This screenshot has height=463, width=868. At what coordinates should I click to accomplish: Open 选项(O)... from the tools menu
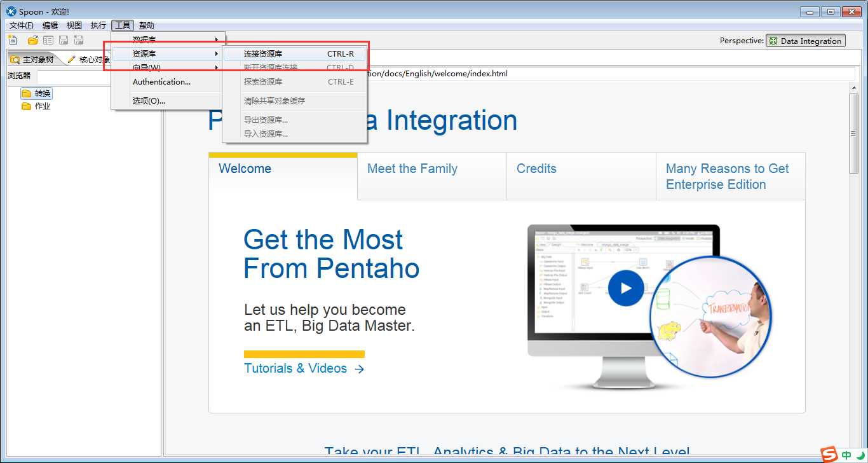point(168,101)
